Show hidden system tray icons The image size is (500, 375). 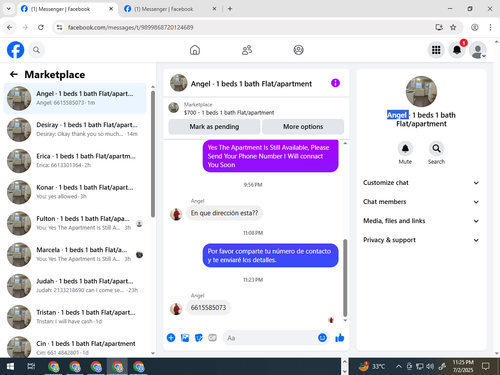click(398, 367)
